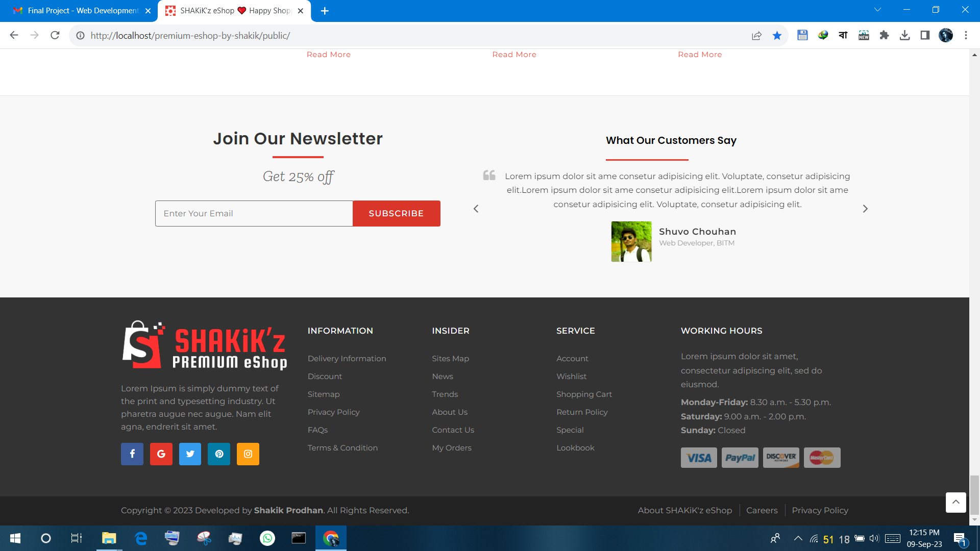Open the My Orders link
This screenshot has height=551, width=980.
pyautogui.click(x=452, y=448)
